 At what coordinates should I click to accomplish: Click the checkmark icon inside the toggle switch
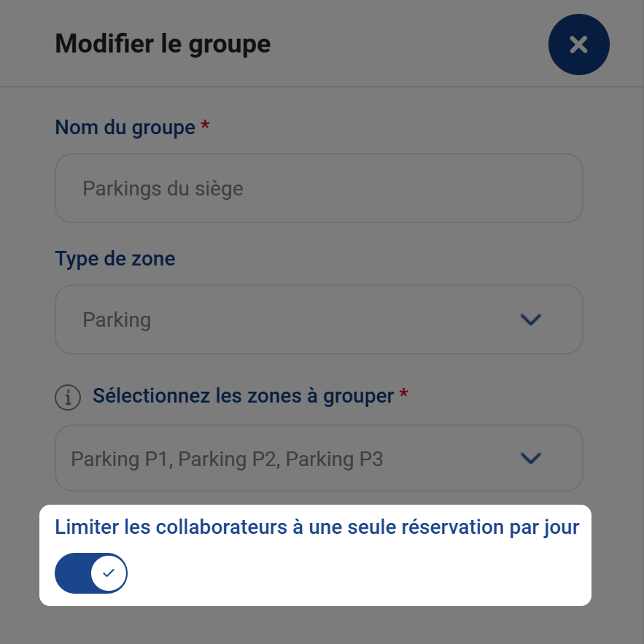pos(106,573)
